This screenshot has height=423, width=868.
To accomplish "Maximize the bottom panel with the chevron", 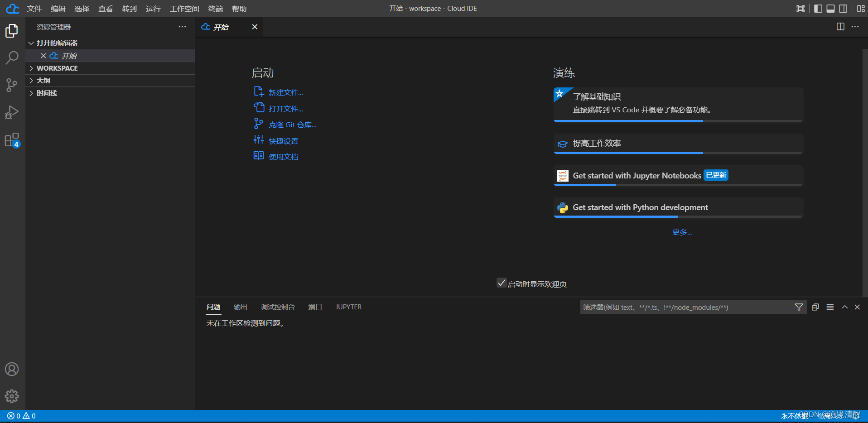I will (x=844, y=307).
